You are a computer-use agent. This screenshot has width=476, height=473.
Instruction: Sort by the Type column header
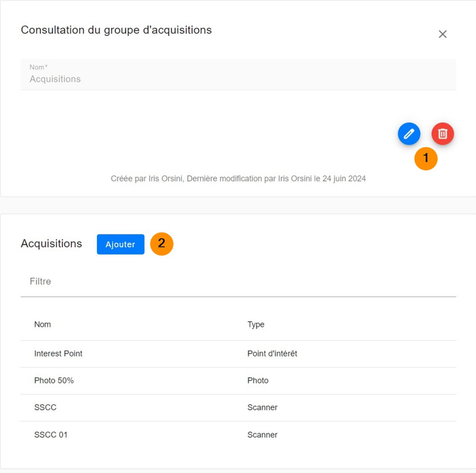click(256, 324)
